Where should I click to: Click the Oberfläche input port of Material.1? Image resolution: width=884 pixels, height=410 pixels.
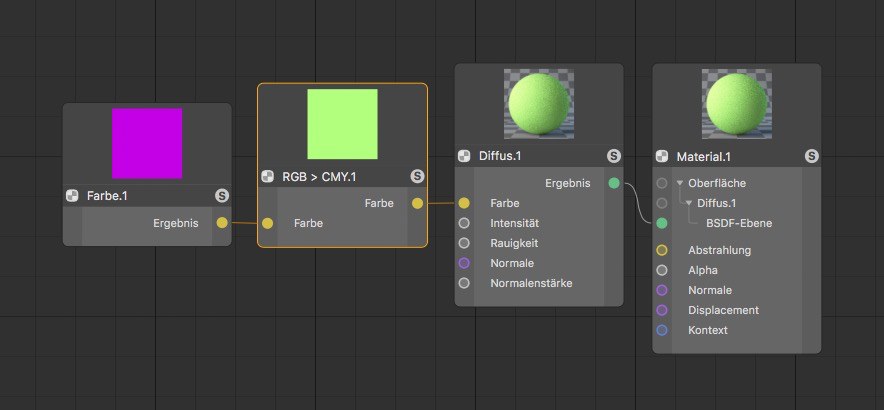point(662,183)
